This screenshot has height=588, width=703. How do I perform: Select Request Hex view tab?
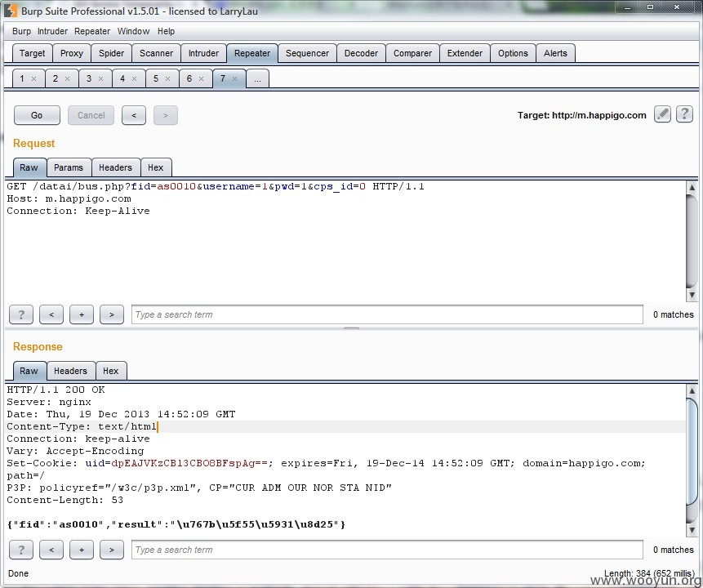point(156,167)
